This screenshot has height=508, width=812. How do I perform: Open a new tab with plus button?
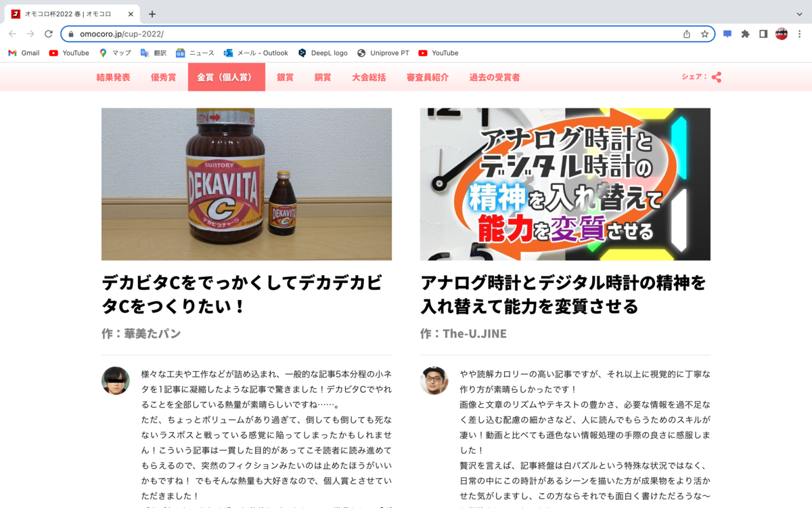point(152,14)
